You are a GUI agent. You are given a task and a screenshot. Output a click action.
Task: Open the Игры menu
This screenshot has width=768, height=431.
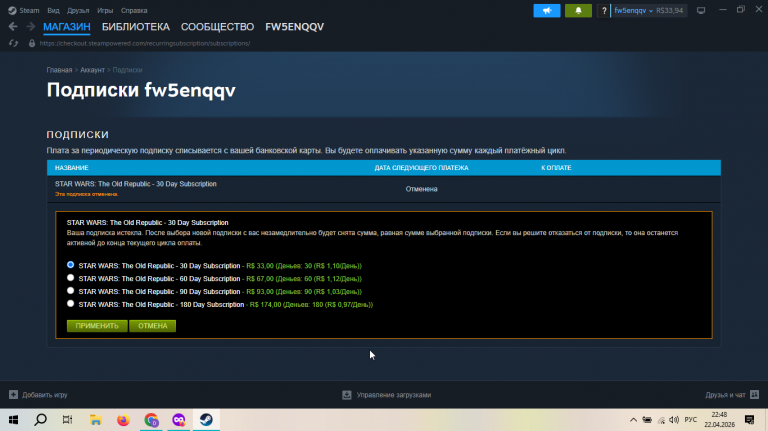pyautogui.click(x=105, y=10)
